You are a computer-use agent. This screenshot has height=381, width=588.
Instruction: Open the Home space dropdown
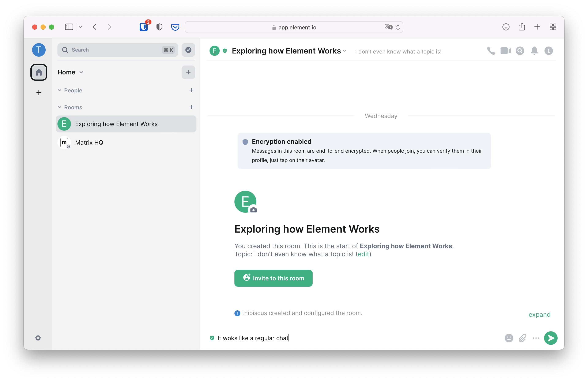tap(82, 72)
